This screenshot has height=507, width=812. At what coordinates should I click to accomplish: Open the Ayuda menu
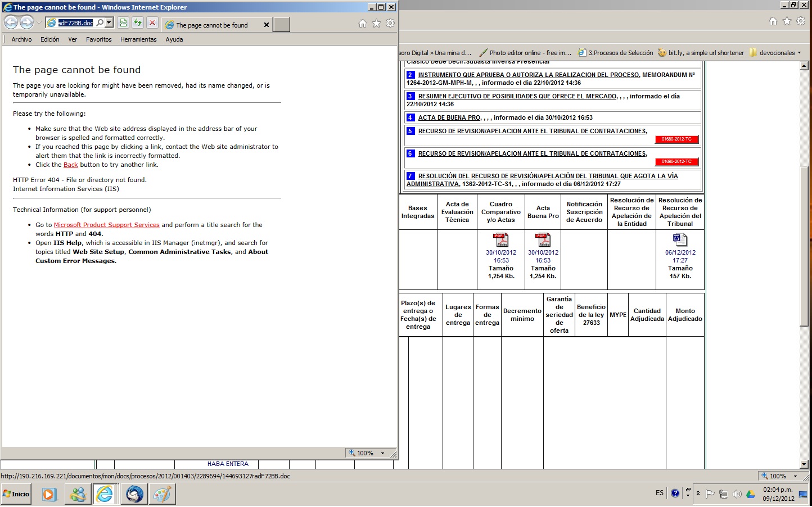174,39
